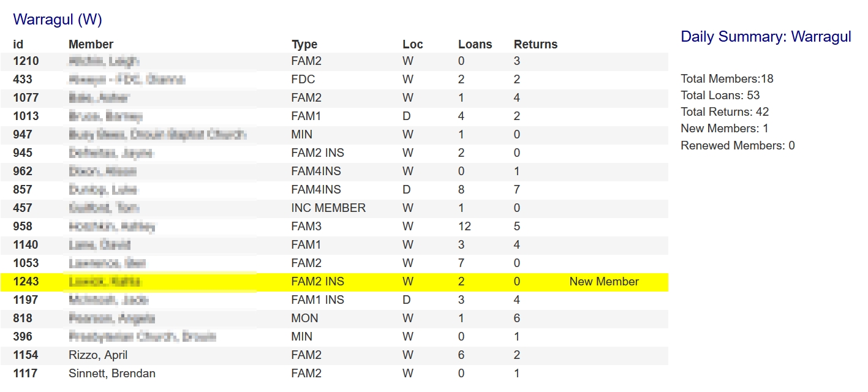
Task: Select the FDC type cell
Action: 303,80
